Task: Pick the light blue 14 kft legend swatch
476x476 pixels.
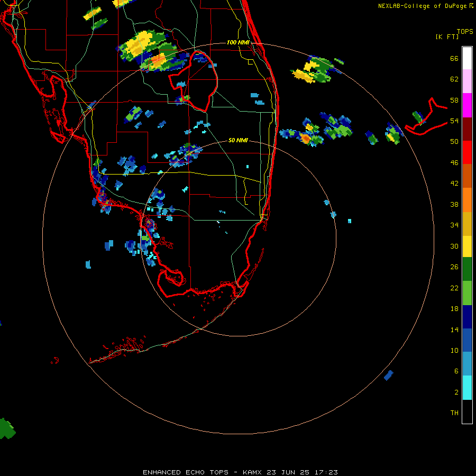Action: (467, 364)
